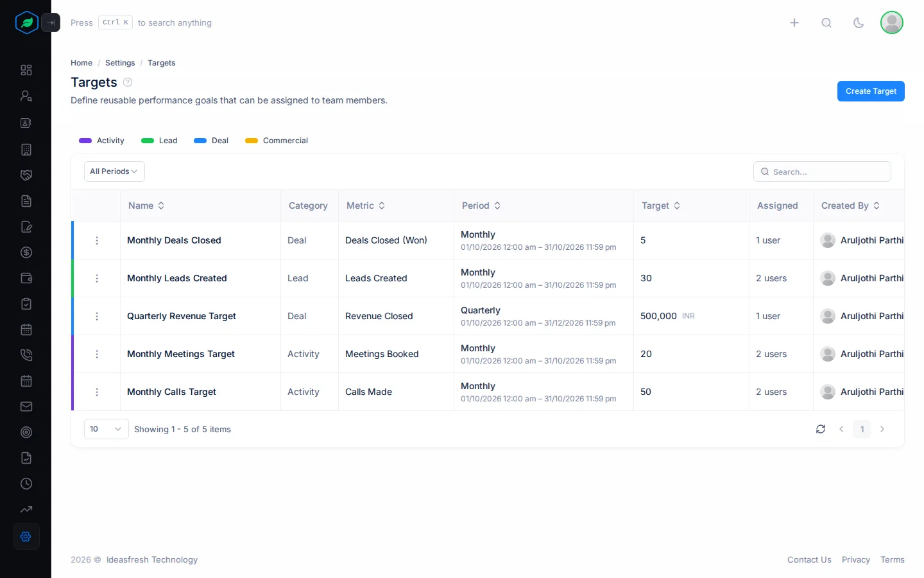Open the clock history icon in sidebar
This screenshot has width=924, height=578.
click(26, 484)
